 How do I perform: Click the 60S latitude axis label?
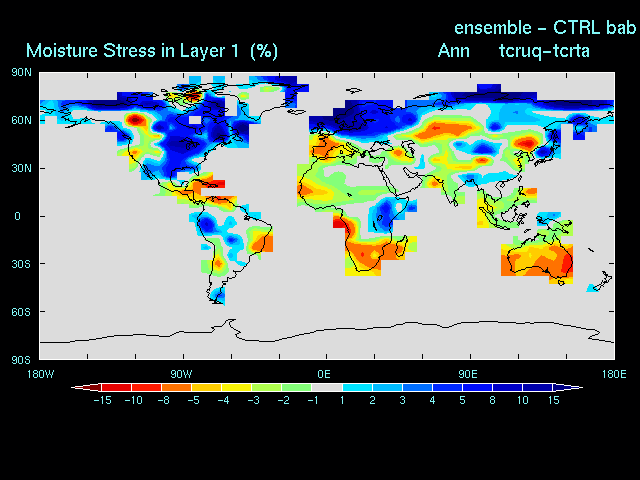tap(21, 312)
